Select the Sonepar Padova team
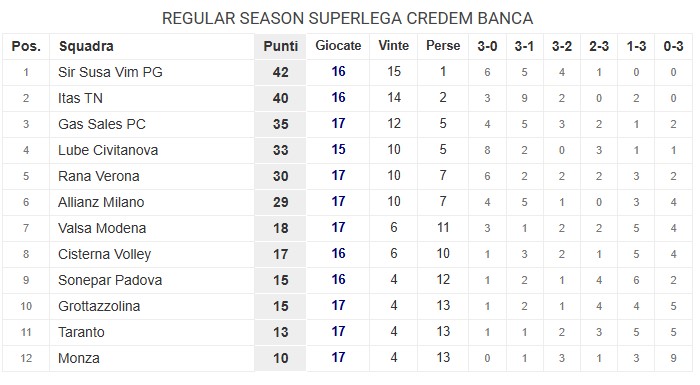 110,280
